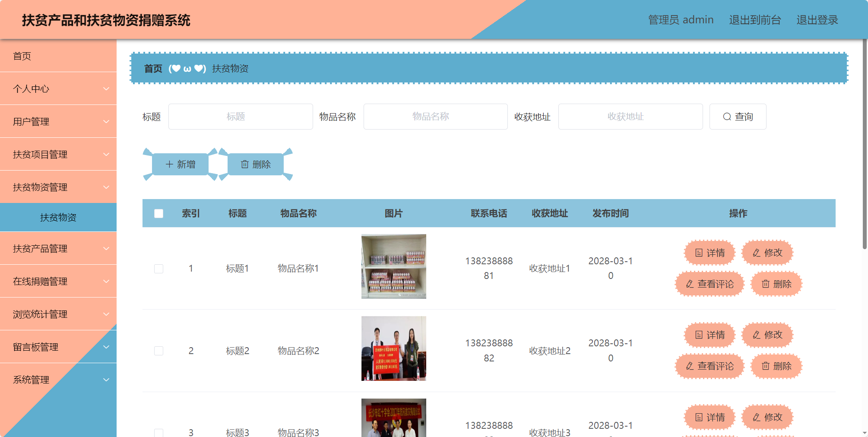This screenshot has width=868, height=437.
Task: Click 修改 pencil icon in row 标题2
Action: [757, 335]
